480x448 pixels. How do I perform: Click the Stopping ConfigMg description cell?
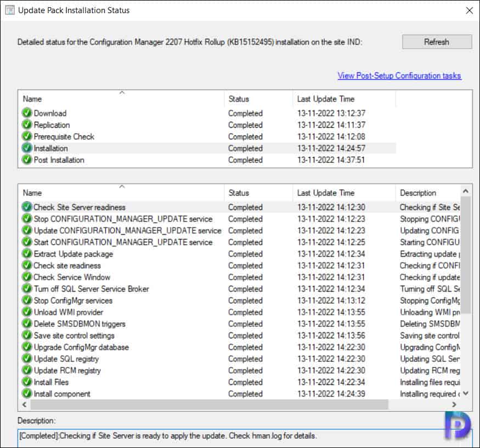tap(430, 300)
